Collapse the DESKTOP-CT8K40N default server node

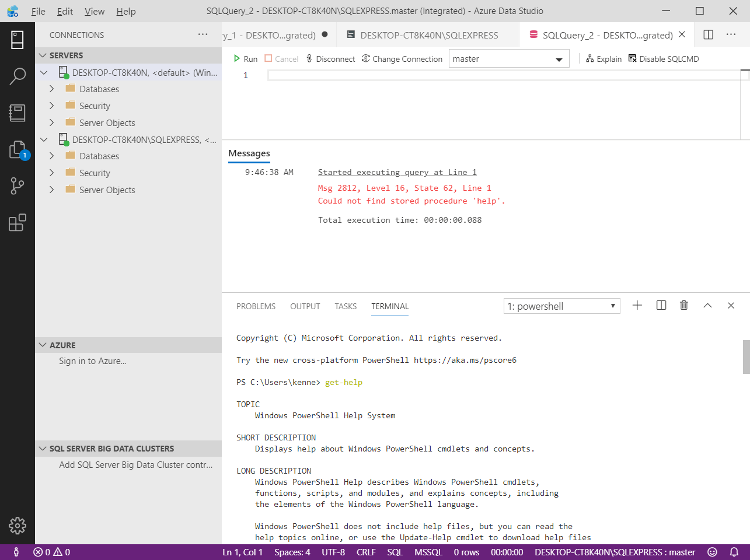pyautogui.click(x=44, y=73)
